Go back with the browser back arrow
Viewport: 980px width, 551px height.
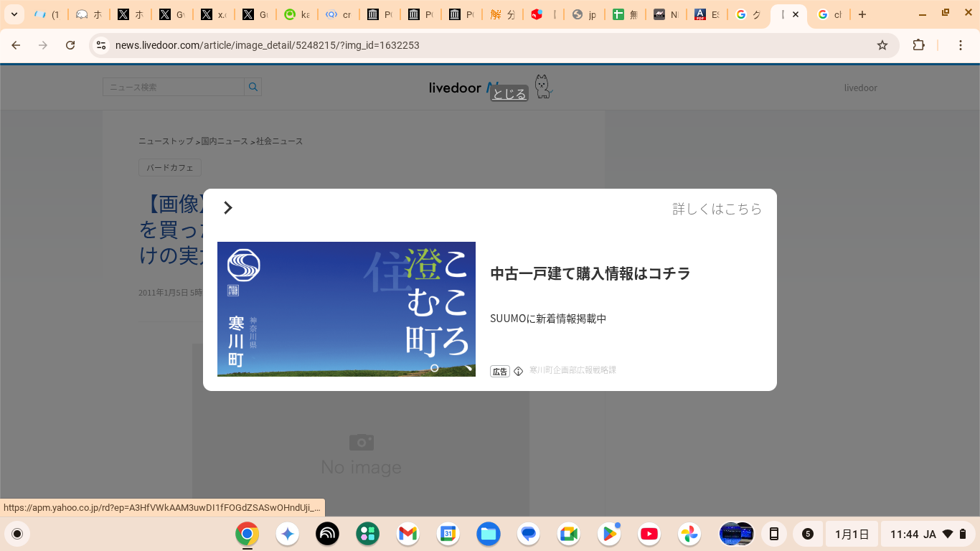click(x=16, y=45)
